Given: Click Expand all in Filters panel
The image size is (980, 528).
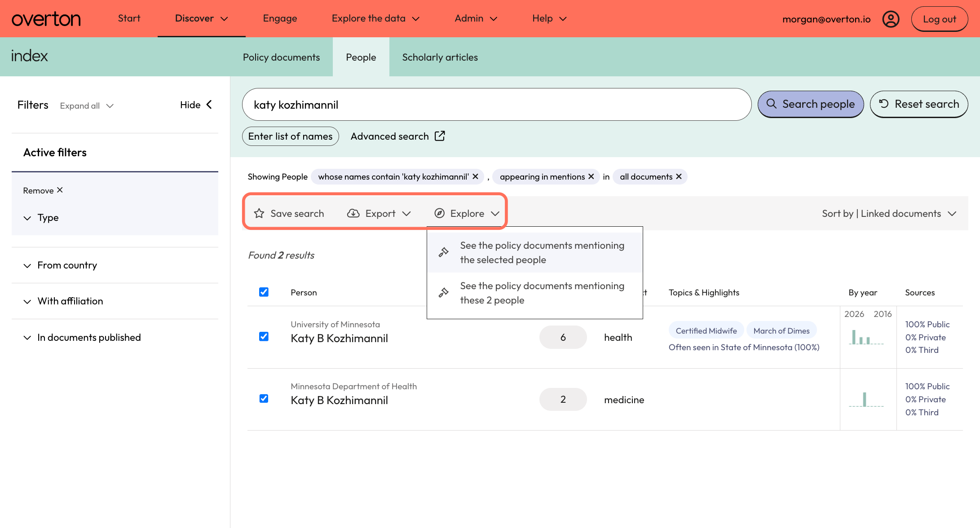Looking at the screenshot, I should pos(87,106).
